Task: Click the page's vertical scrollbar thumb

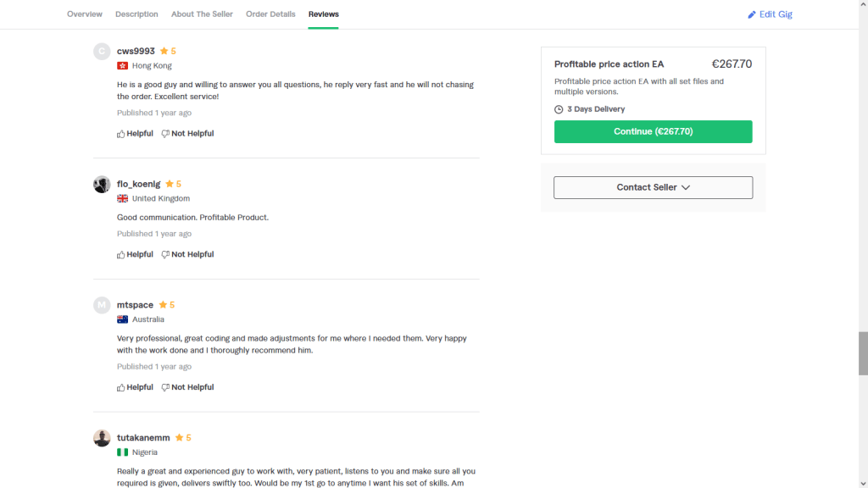Action: [863, 352]
